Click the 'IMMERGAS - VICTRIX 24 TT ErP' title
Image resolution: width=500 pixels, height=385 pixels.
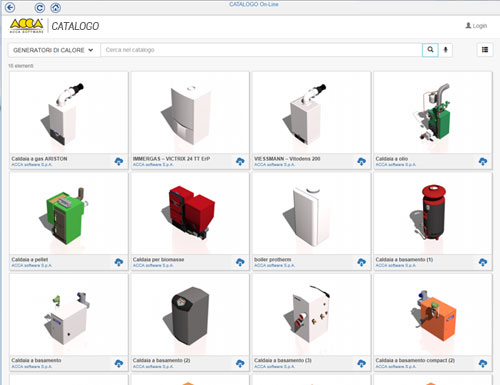pos(171,159)
